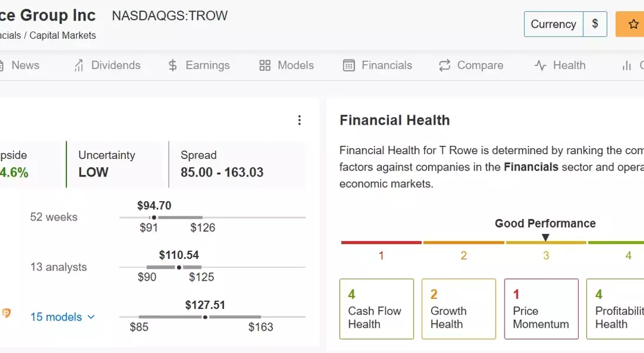This screenshot has width=644, height=353.
Task: Click the Earnings dollar sign icon
Action: pos(172,66)
